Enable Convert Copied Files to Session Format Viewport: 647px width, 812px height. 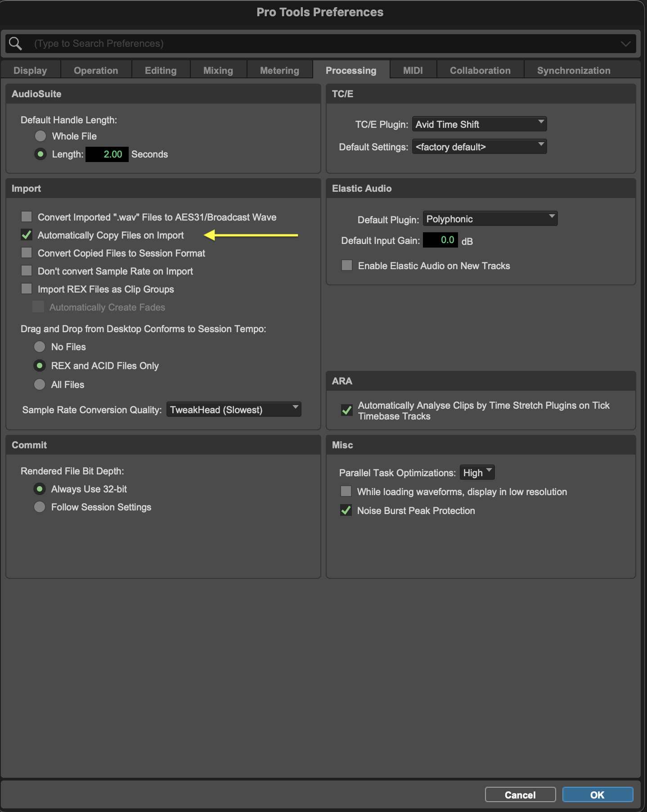[x=27, y=253]
